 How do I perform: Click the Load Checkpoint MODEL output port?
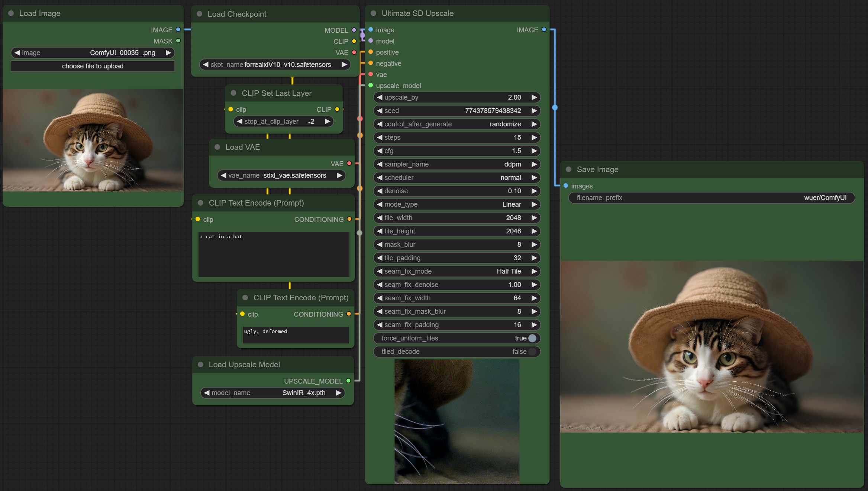[354, 30]
